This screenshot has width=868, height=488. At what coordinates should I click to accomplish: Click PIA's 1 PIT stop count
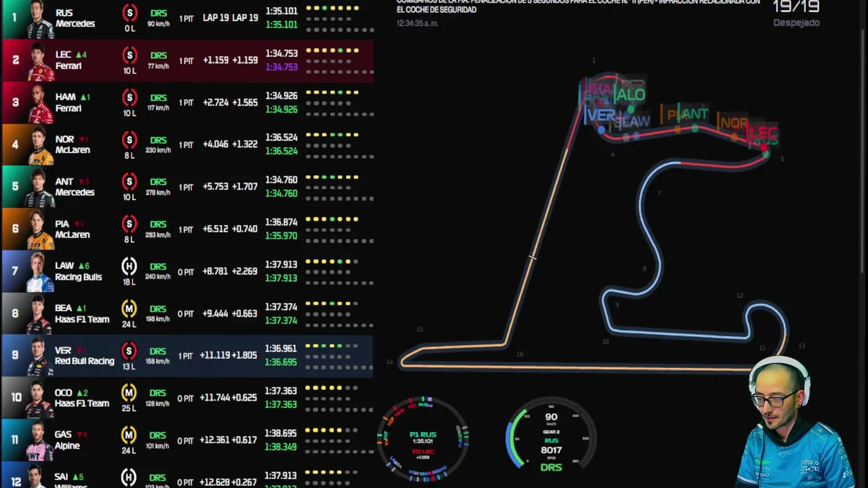pos(186,230)
